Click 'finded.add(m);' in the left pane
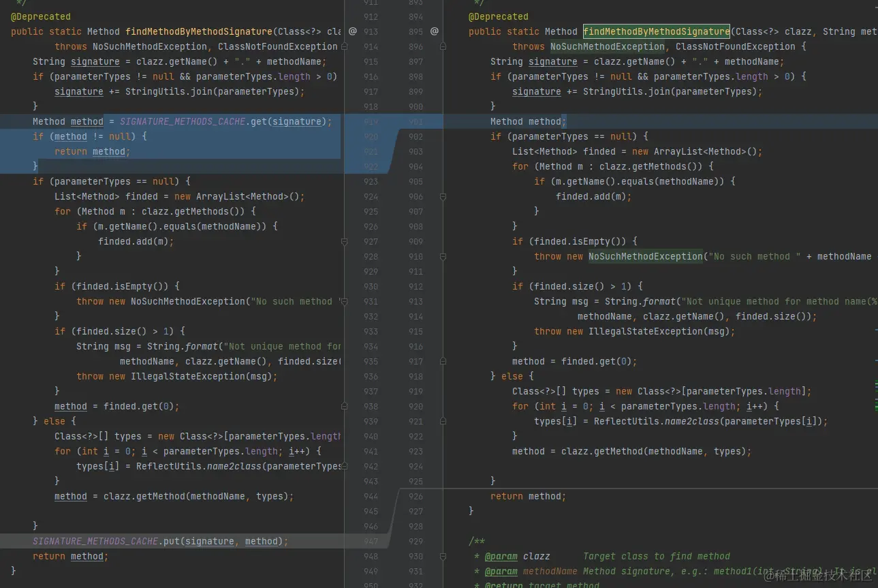Image resolution: width=878 pixels, height=588 pixels. click(136, 241)
